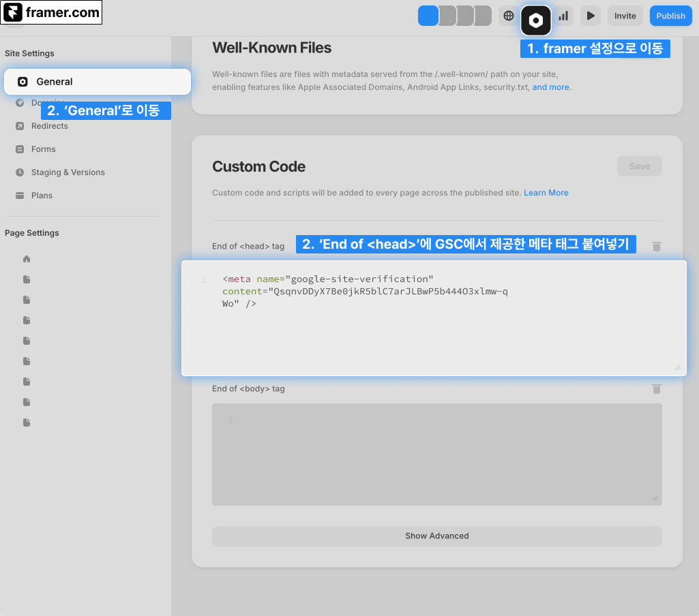Click the Plans card icon
Screen dimensions: 699x616
pos(20,196)
